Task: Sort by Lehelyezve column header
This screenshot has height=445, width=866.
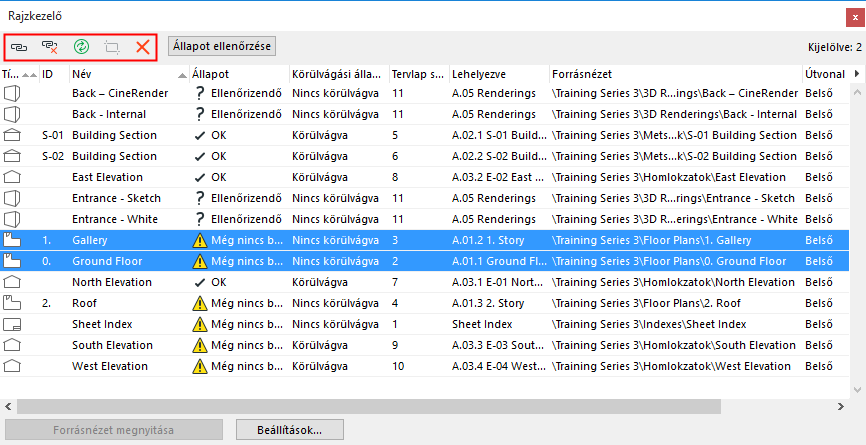Action: click(500, 74)
